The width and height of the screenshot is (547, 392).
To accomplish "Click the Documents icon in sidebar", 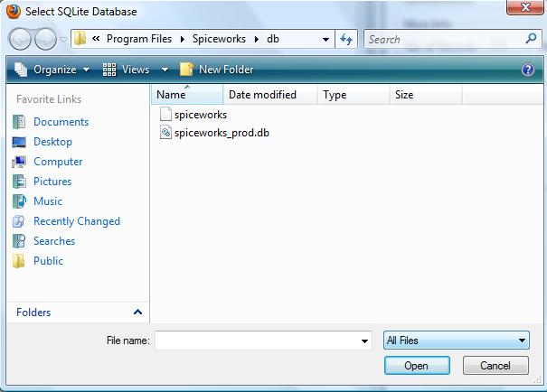I will [x=19, y=122].
